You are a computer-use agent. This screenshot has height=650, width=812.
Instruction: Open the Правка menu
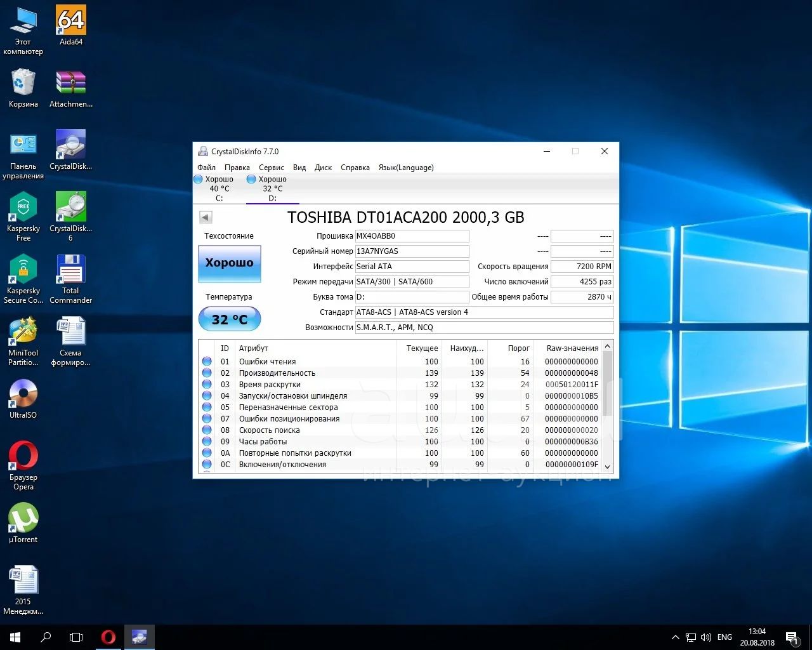[237, 168]
